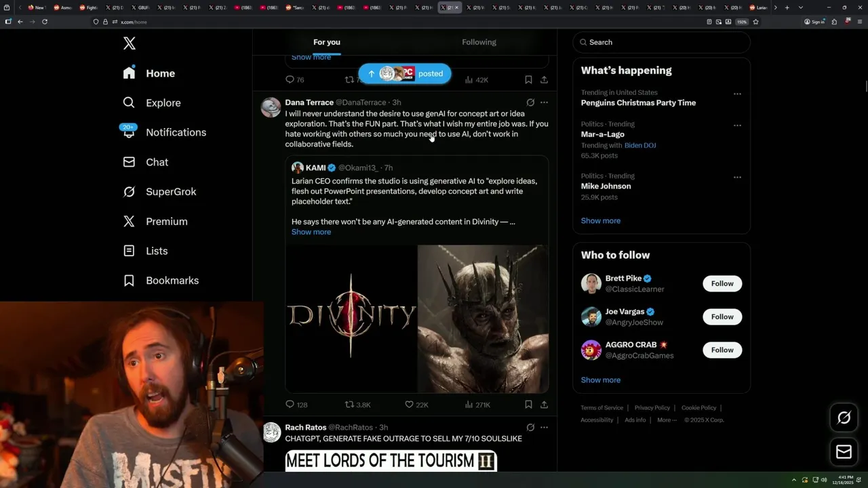Open the Divinity logo image

351,319
